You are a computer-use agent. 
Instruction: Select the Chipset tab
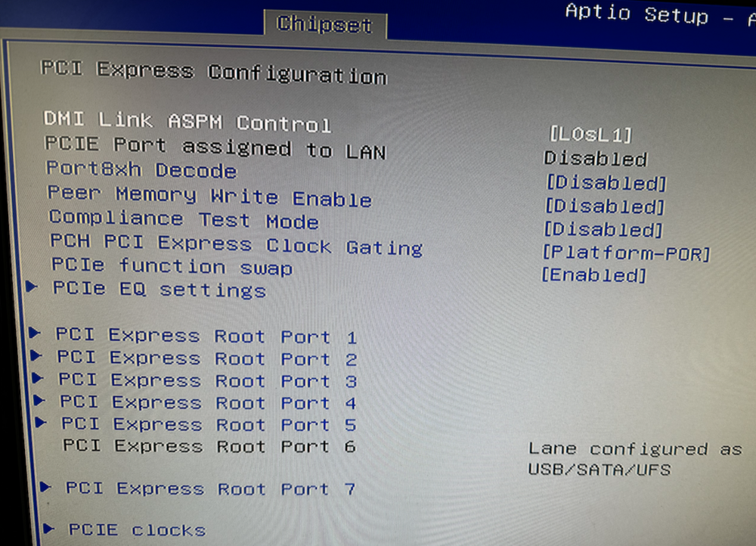(x=324, y=24)
